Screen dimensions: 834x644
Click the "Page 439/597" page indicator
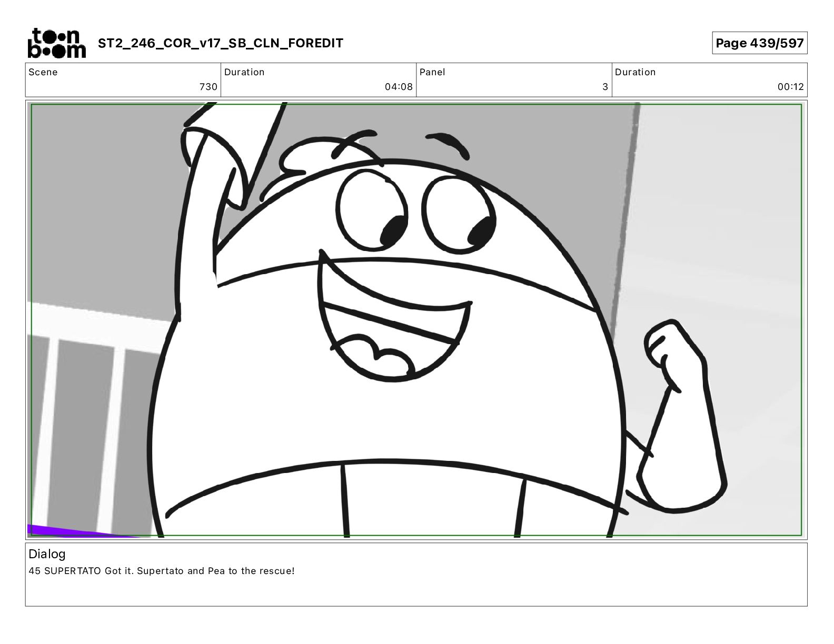pyautogui.click(x=759, y=43)
